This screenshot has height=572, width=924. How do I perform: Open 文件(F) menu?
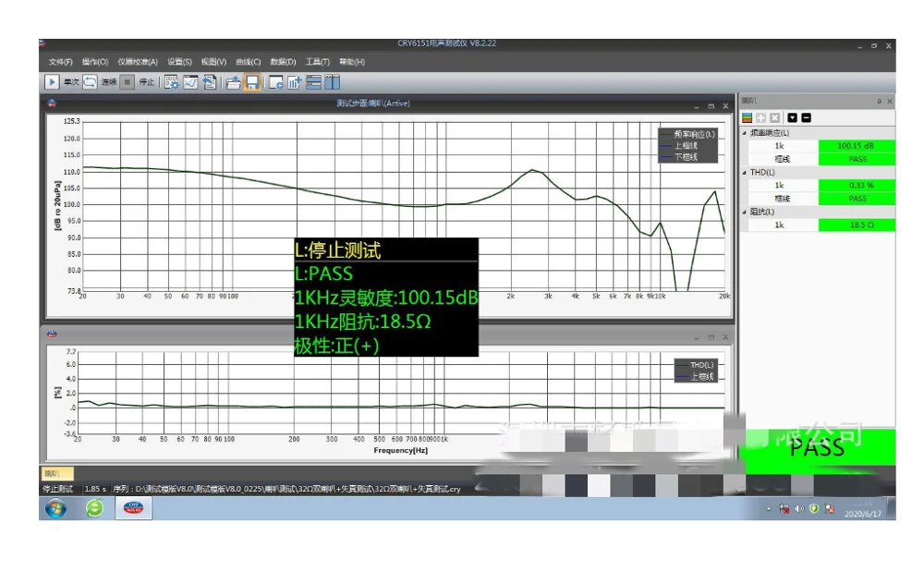(60, 62)
